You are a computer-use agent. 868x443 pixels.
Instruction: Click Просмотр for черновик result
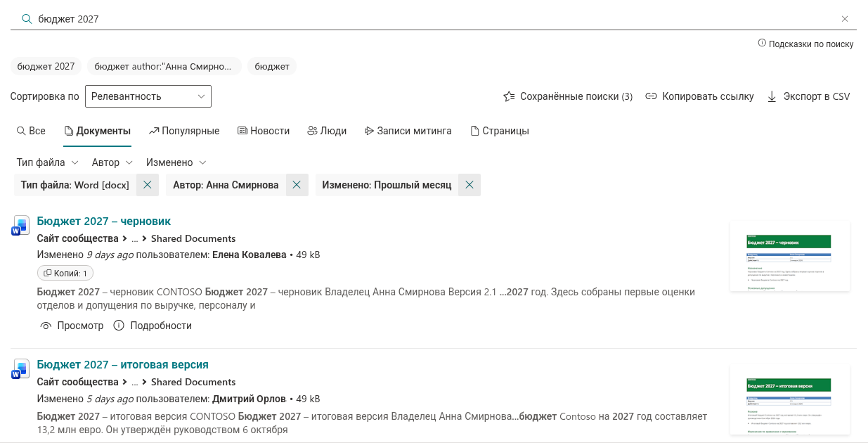[x=72, y=326]
